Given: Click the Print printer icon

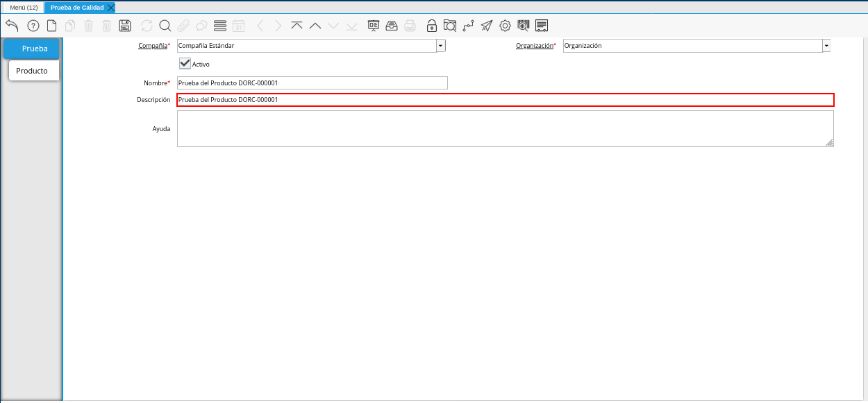Looking at the screenshot, I should 410,26.
